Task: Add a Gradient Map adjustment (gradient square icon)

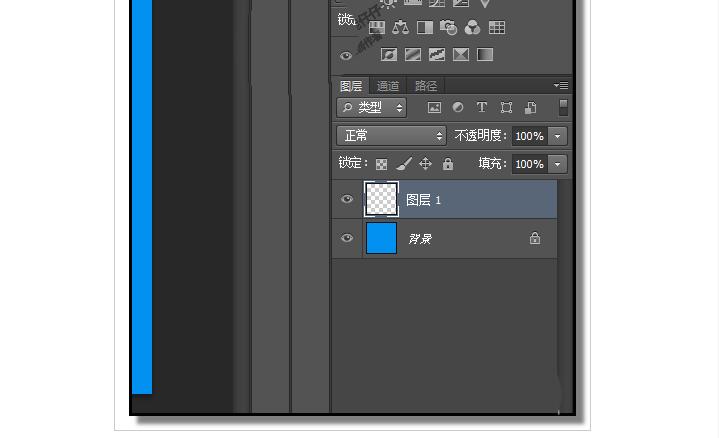Action: click(485, 55)
